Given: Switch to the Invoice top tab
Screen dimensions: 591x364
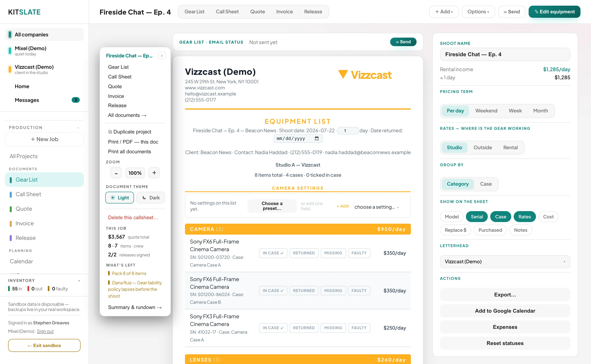Looking at the screenshot, I should [x=284, y=12].
